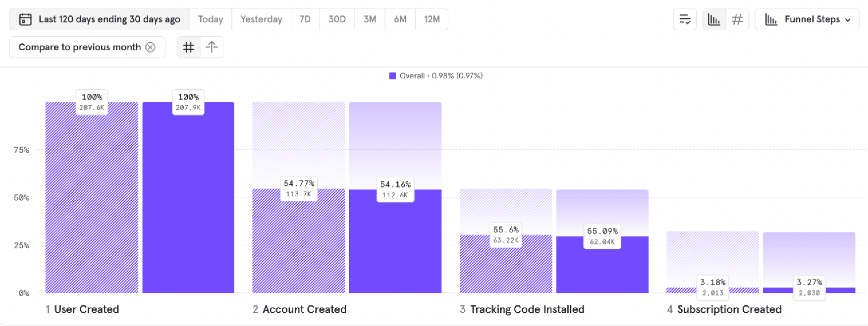Click the 3.27% Subscription Created label
Image resolution: width=868 pixels, height=326 pixels.
809,287
